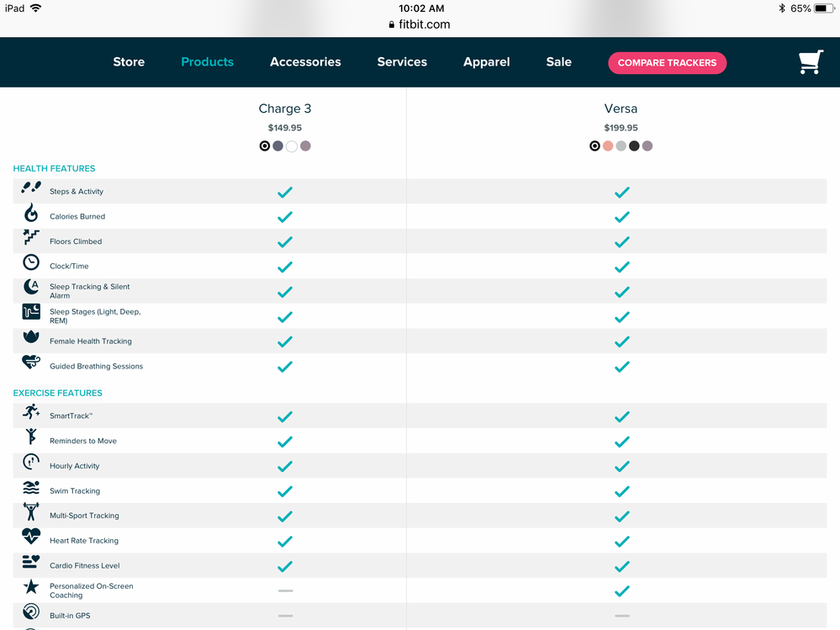Select Versa light gray color swatch
Viewport: 840px width, 630px height.
(x=621, y=146)
